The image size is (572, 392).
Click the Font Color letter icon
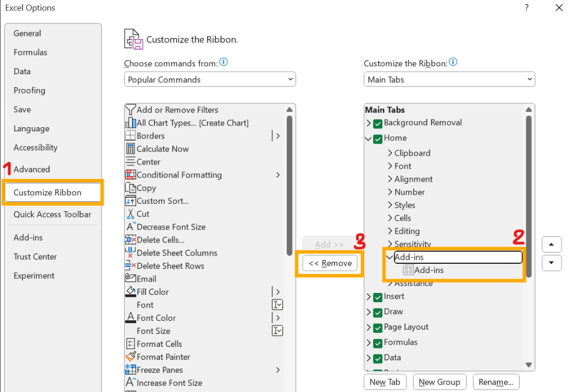[130, 318]
